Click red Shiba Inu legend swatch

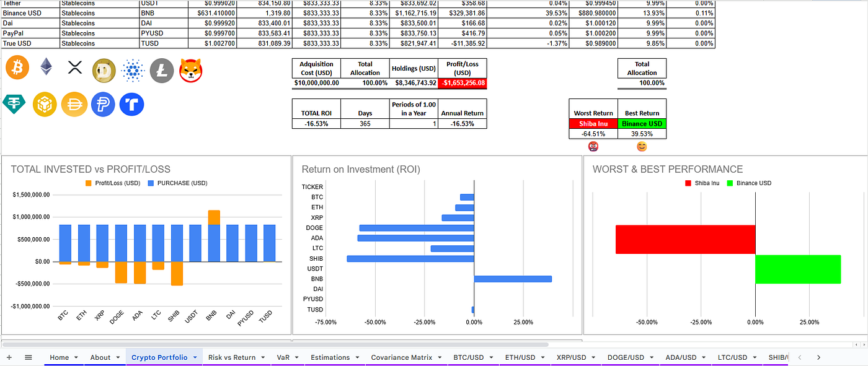[x=688, y=183]
